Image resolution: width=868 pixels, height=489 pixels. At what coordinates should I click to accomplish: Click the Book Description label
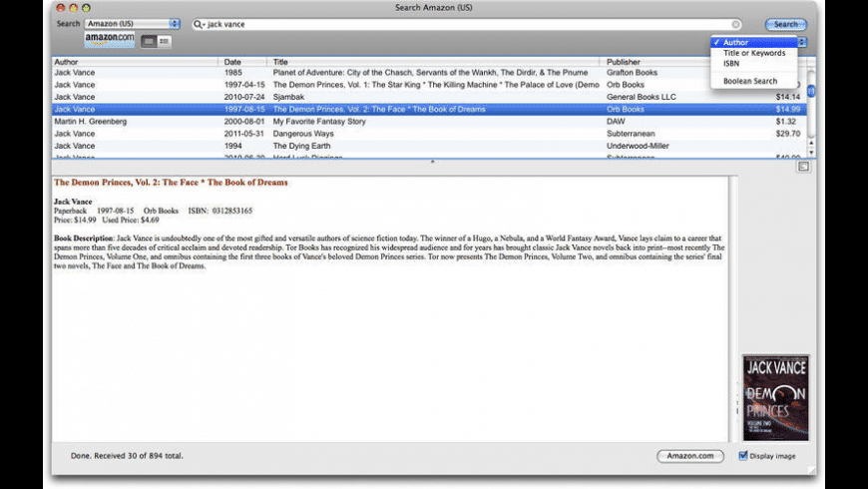pyautogui.click(x=83, y=239)
